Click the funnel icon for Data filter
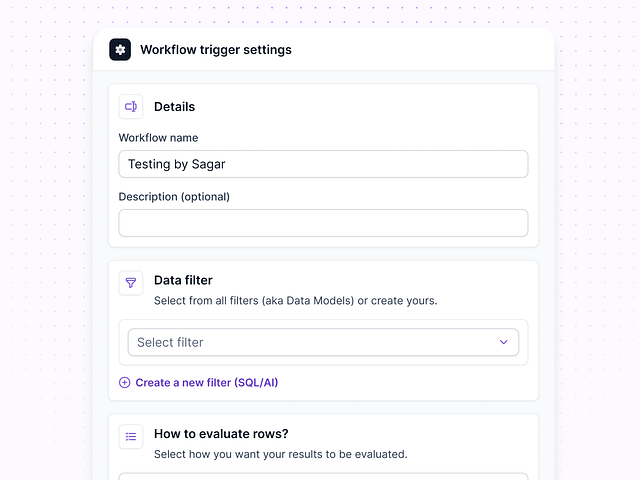This screenshot has width=640, height=480. pos(131,282)
